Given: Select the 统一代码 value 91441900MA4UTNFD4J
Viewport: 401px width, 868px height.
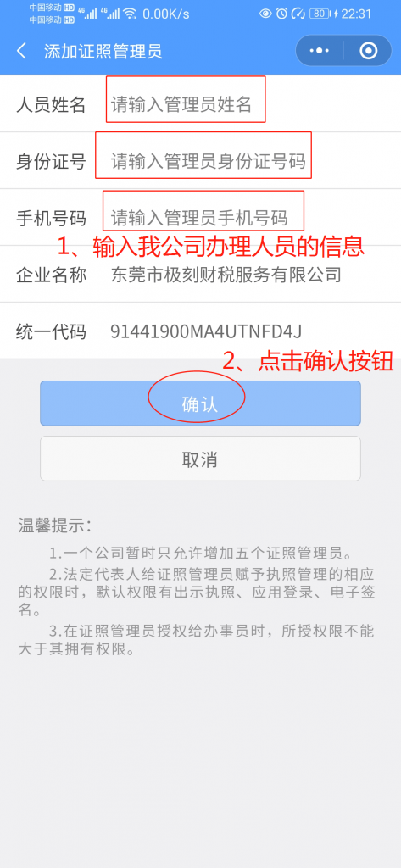Looking at the screenshot, I should [206, 331].
